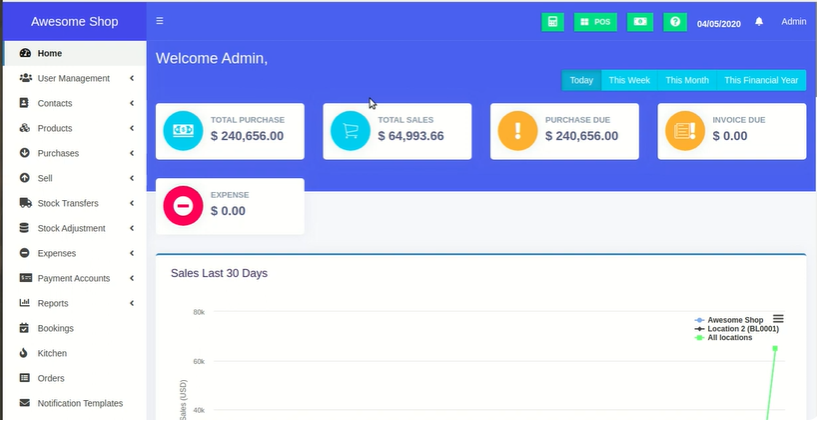Click the notification bell icon

point(759,21)
